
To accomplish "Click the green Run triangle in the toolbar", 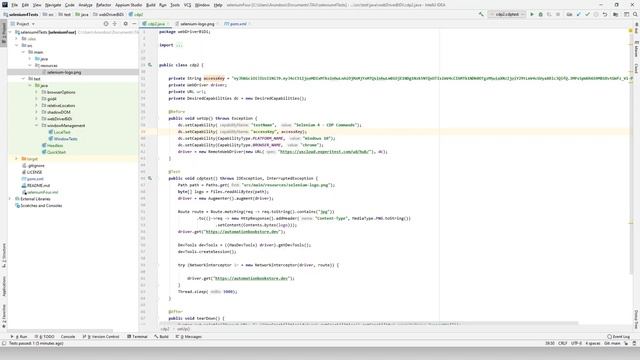I will point(532,14).
